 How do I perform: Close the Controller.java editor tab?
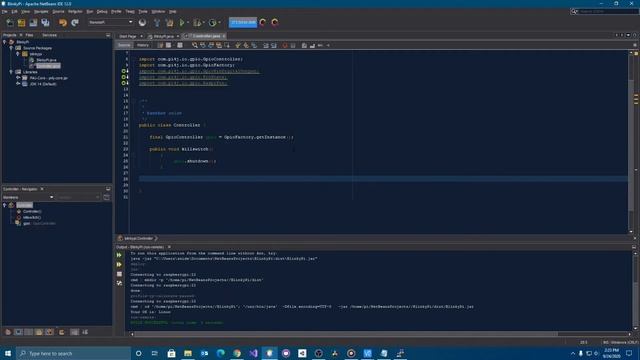(x=224, y=36)
